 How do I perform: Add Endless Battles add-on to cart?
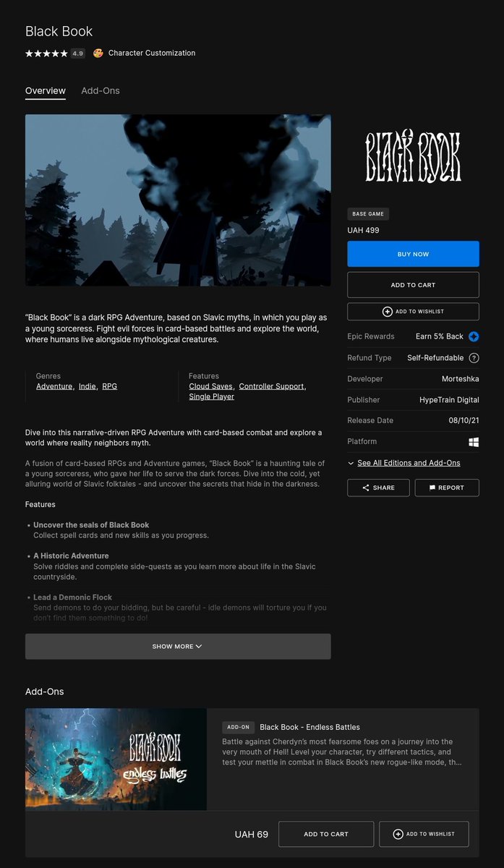pyautogui.click(x=326, y=834)
